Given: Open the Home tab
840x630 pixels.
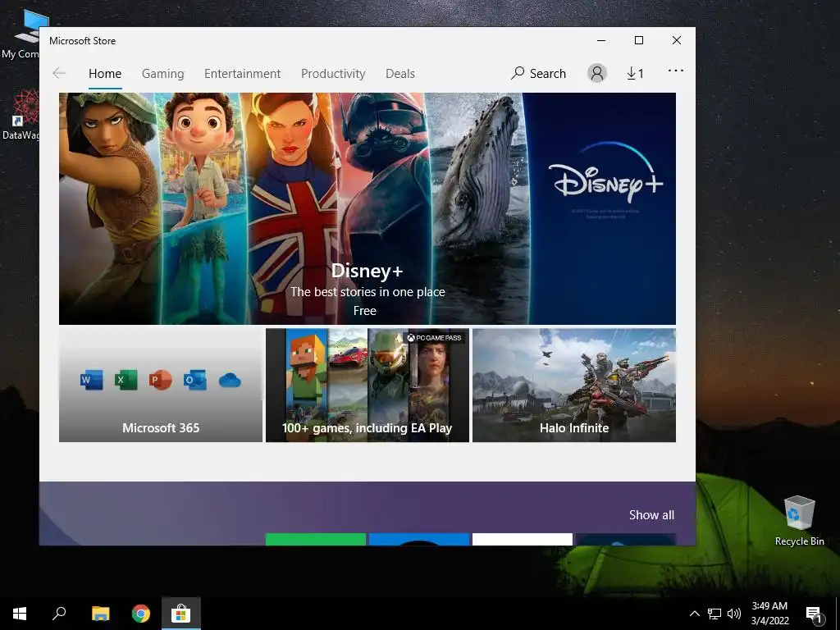Looking at the screenshot, I should pos(105,73).
